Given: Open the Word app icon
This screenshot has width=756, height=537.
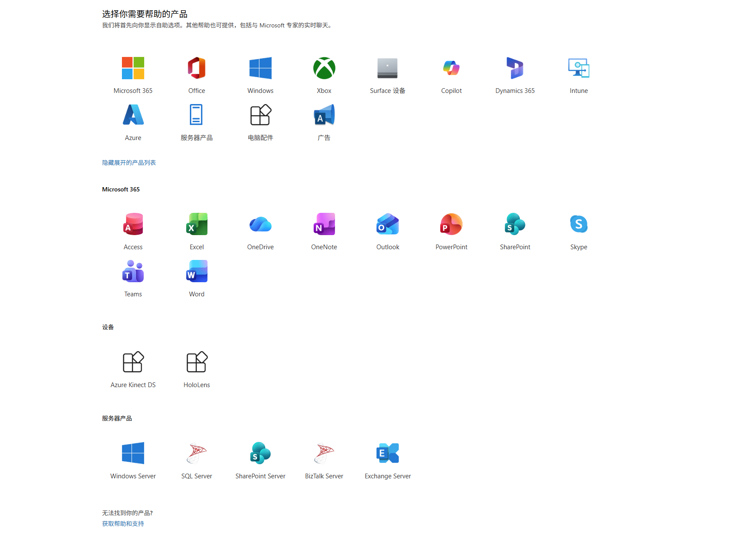Looking at the screenshot, I should coord(197,271).
